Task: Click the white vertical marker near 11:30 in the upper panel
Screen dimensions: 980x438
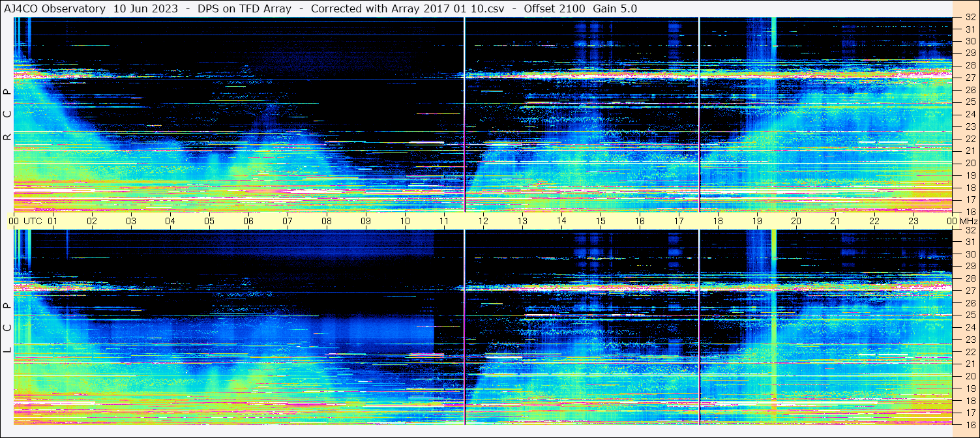Action: pos(464,115)
